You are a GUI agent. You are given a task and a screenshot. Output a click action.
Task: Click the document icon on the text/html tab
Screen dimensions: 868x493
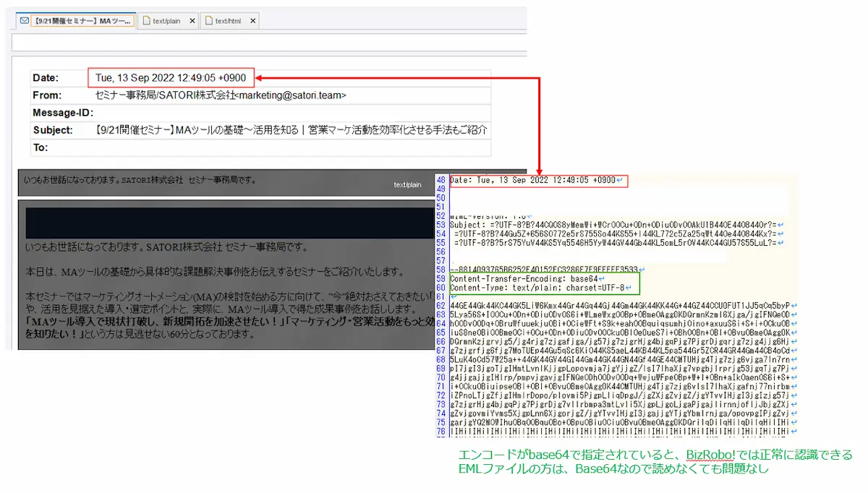(209, 21)
